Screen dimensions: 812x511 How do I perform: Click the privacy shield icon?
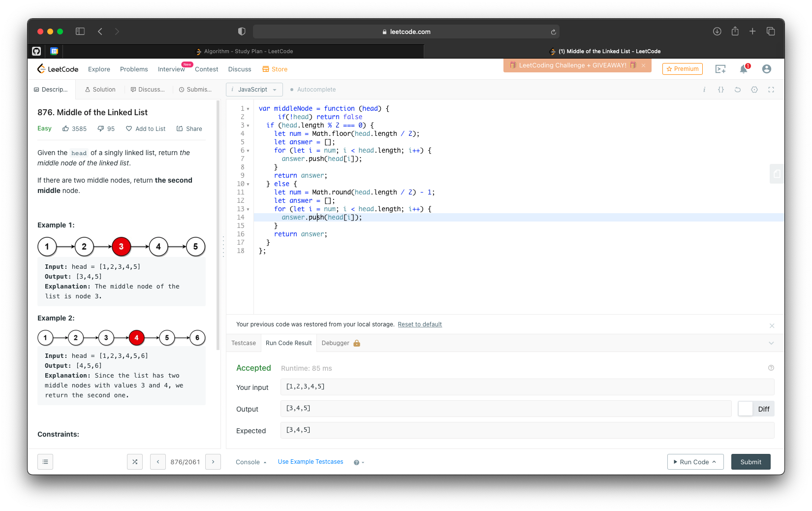(242, 32)
